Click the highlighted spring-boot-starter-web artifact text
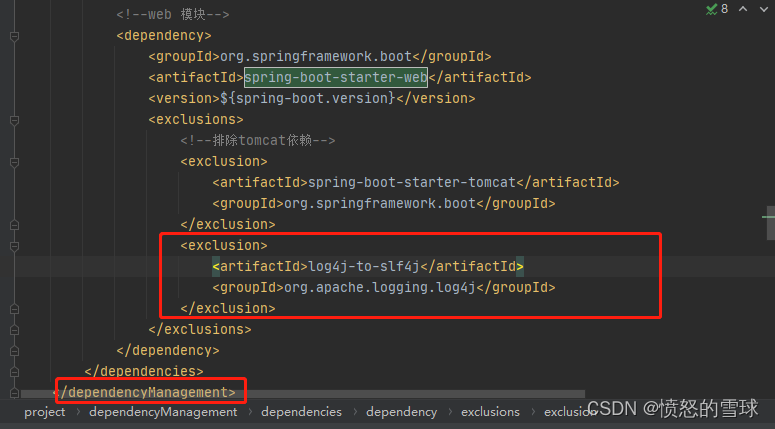This screenshot has height=429, width=775. (x=336, y=77)
